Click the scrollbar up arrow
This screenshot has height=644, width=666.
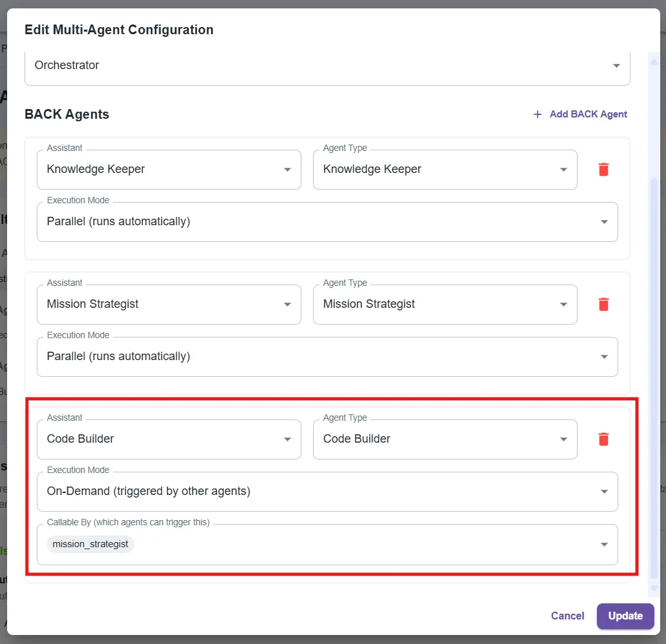click(x=654, y=63)
